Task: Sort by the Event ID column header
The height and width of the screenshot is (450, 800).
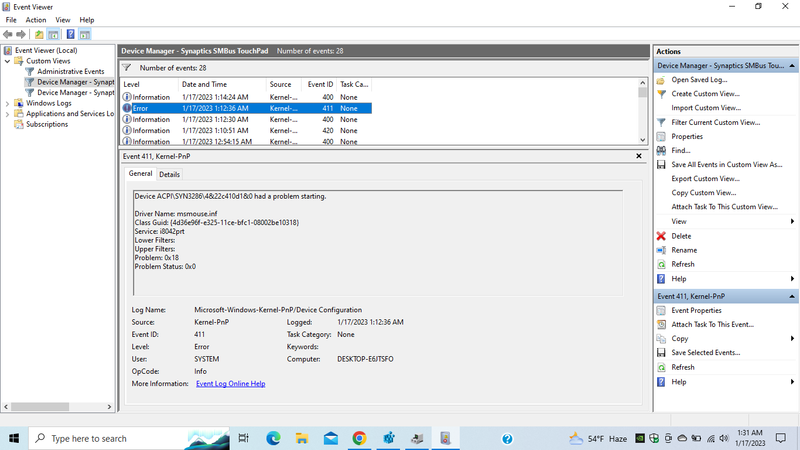Action: 320,85
